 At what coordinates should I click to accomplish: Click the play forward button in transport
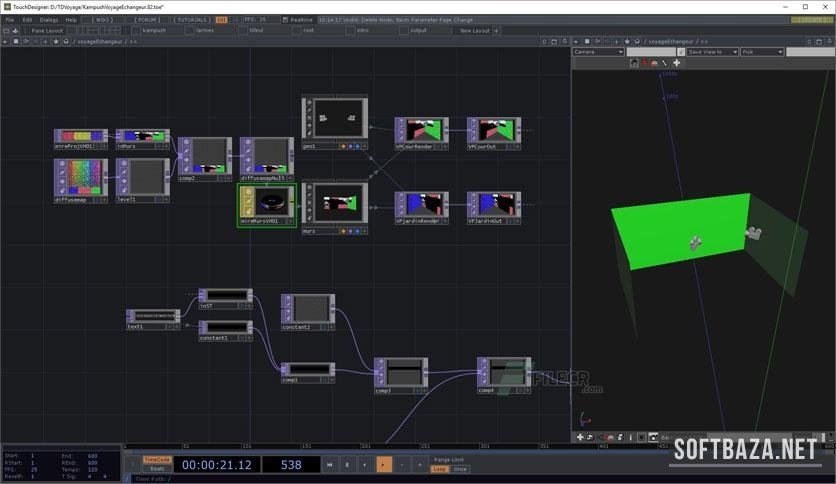384,464
